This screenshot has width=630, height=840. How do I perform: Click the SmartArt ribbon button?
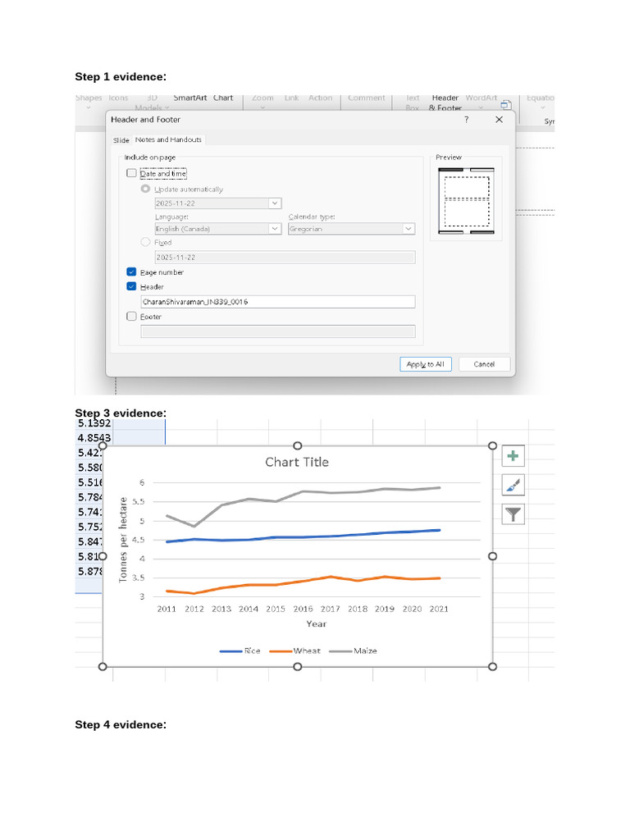tap(190, 98)
